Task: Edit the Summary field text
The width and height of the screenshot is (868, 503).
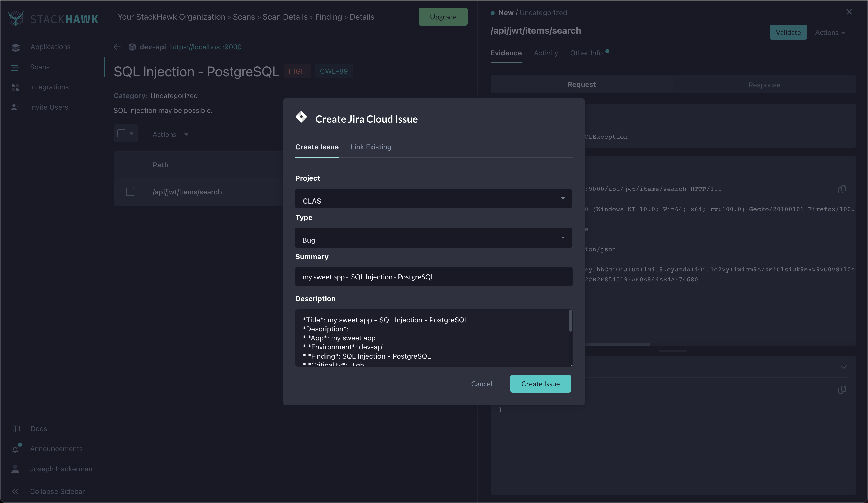Action: click(x=433, y=276)
